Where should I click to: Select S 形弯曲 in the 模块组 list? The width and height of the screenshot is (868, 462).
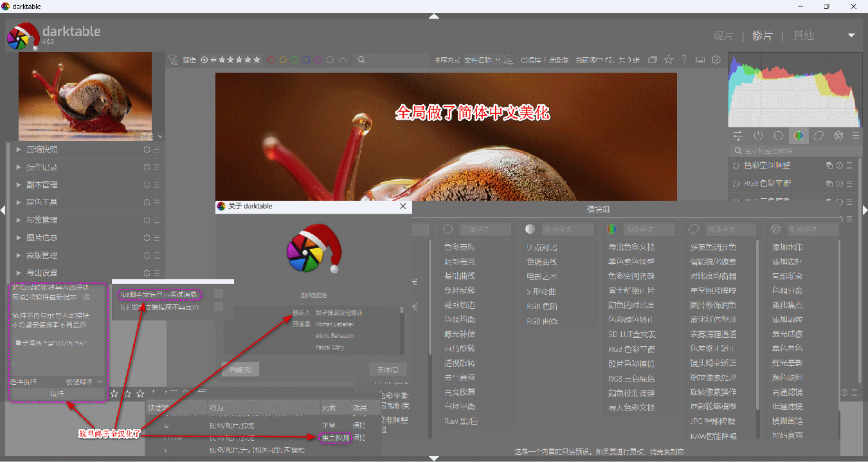click(541, 291)
